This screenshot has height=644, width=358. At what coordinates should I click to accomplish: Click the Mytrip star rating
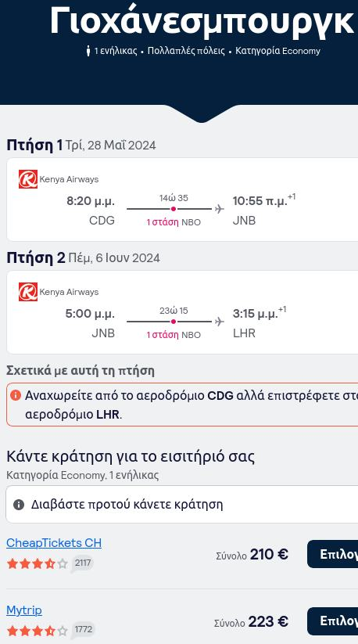pyautogui.click(x=38, y=631)
